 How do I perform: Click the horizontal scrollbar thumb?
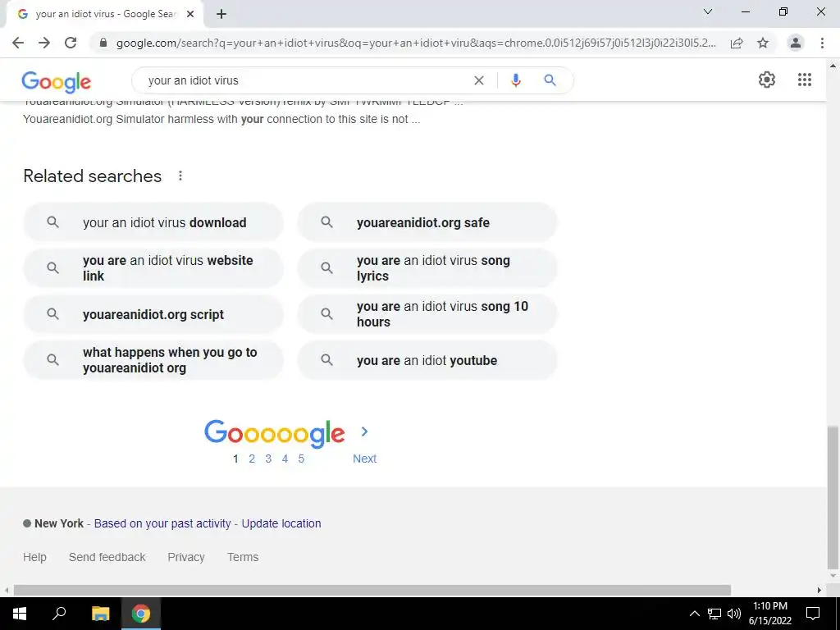coord(372,590)
